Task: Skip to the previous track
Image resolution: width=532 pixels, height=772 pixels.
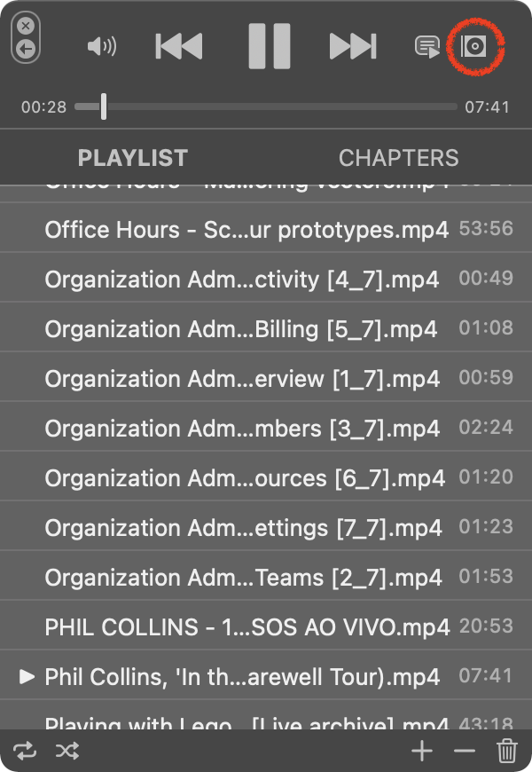Action: click(x=178, y=46)
